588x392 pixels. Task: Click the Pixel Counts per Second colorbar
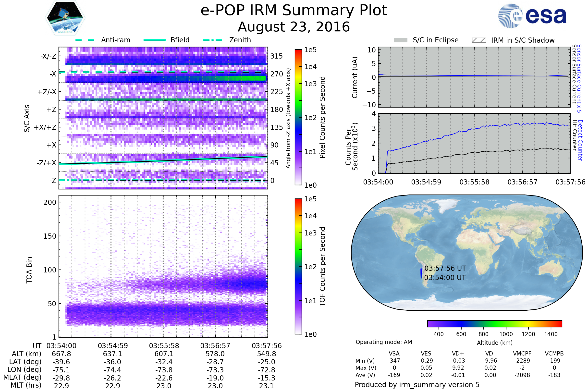pos(298,117)
